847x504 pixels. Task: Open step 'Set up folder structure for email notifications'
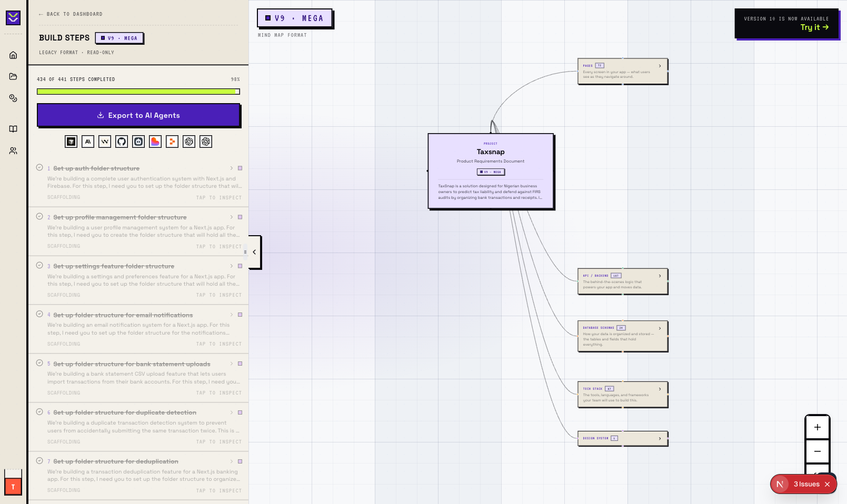pyautogui.click(x=123, y=315)
